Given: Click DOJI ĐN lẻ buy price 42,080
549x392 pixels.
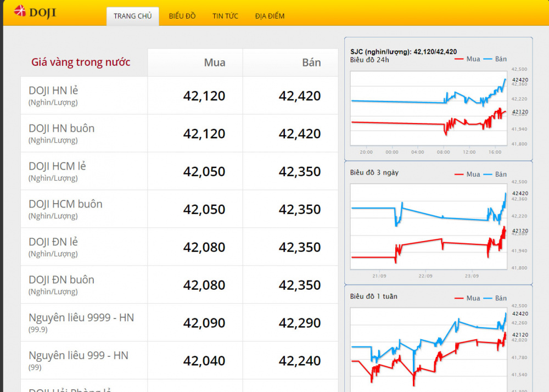Looking at the screenshot, I should tap(204, 247).
